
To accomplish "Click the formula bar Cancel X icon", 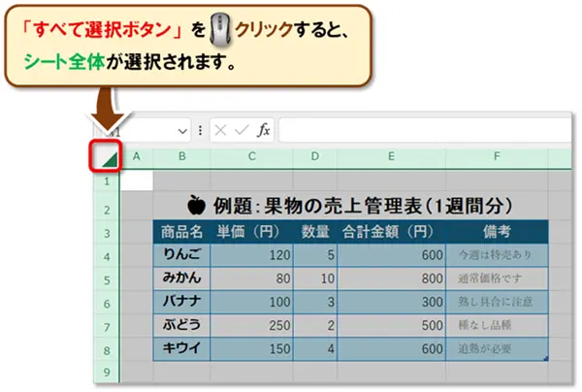I will (x=220, y=130).
